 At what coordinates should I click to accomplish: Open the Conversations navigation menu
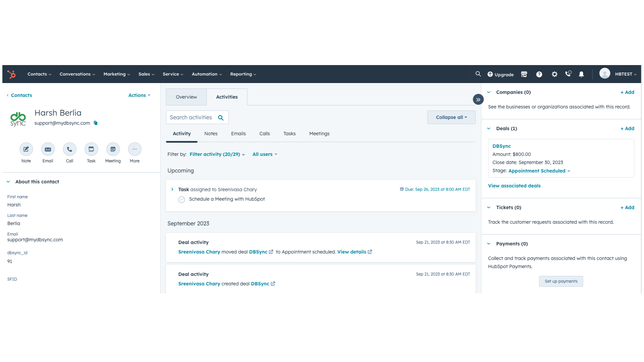coord(77,74)
